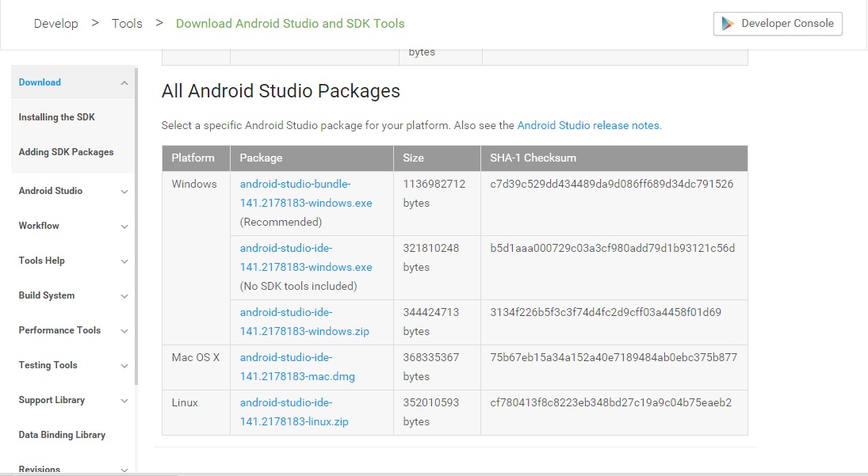Open the Data Binding Library page
The width and height of the screenshot is (868, 476).
pyautogui.click(x=62, y=434)
